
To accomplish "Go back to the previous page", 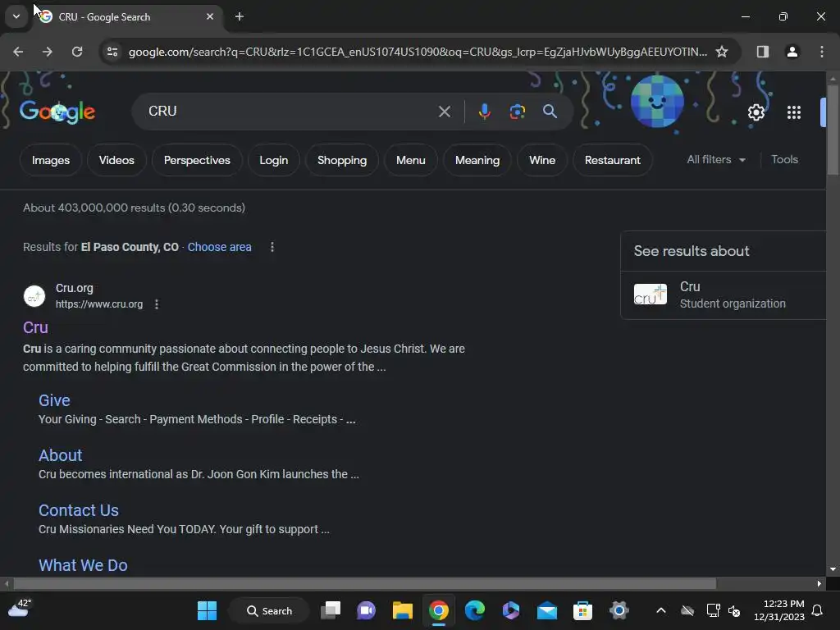I will (18, 52).
